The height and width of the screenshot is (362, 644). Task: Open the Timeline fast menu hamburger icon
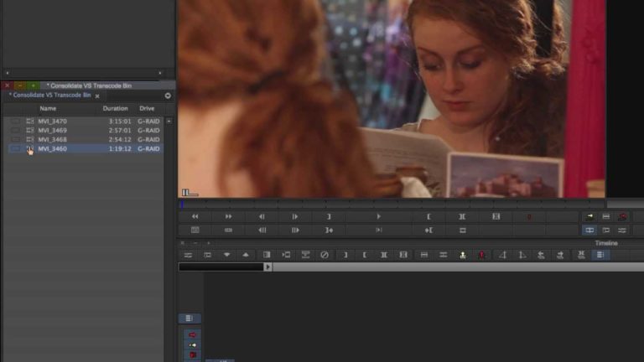click(x=188, y=256)
